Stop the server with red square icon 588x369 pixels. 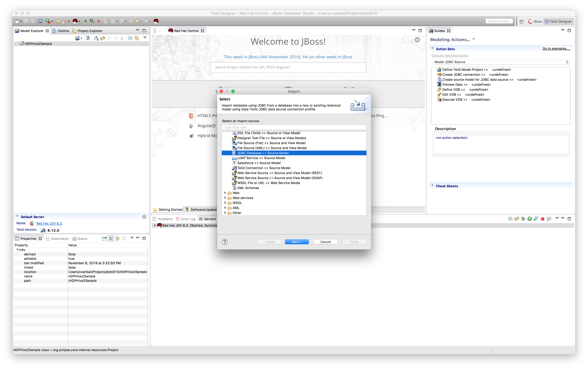543,219
